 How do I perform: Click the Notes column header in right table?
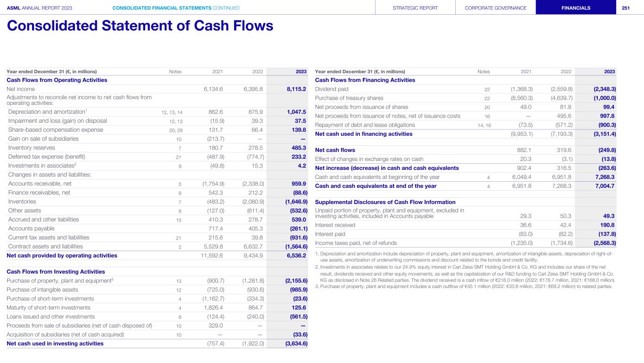pyautogui.click(x=484, y=72)
